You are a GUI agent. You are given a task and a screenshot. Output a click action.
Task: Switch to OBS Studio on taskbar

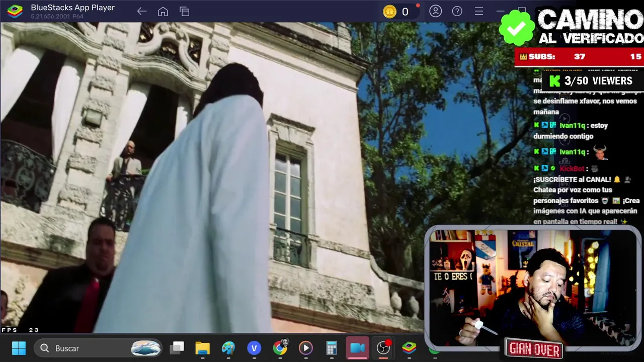point(383,348)
